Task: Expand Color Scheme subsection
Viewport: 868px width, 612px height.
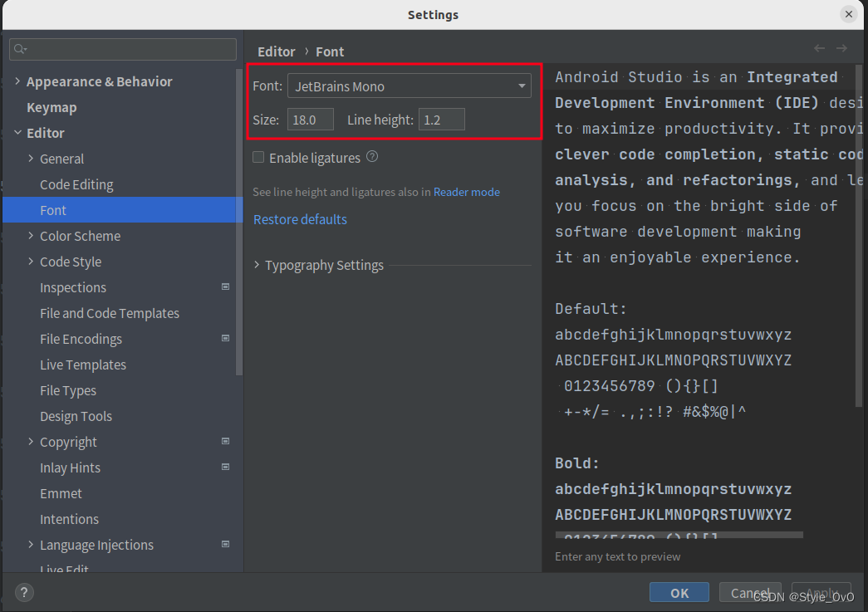Action: 31,236
